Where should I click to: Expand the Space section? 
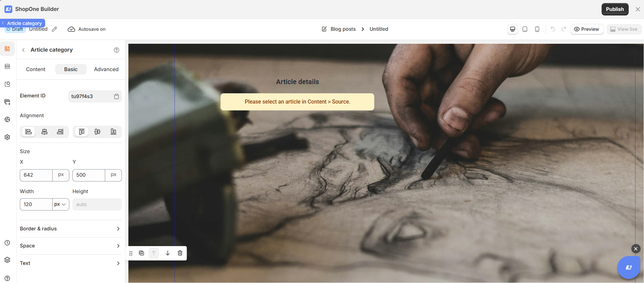tap(71, 246)
